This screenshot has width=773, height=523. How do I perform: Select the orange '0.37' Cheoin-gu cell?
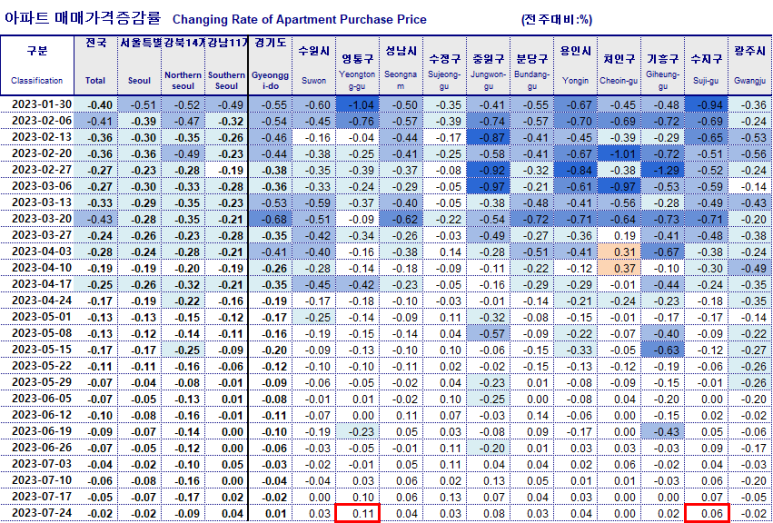coord(619,268)
